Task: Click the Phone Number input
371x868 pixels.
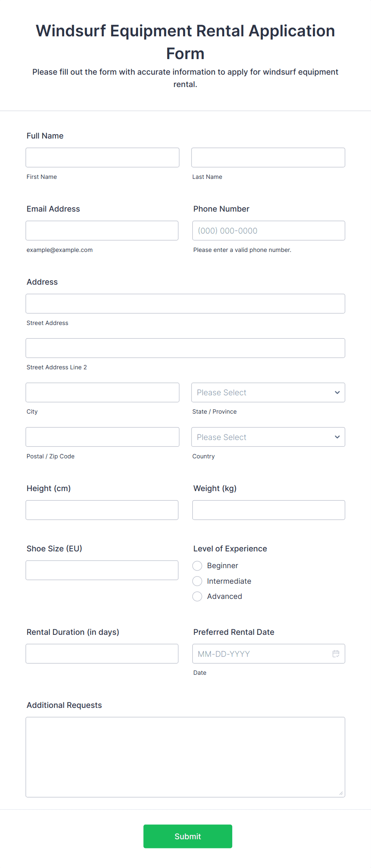Action: click(x=268, y=230)
